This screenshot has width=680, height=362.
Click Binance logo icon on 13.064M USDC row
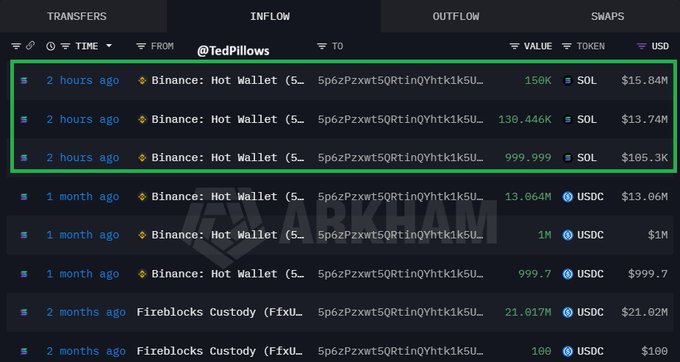[142, 197]
